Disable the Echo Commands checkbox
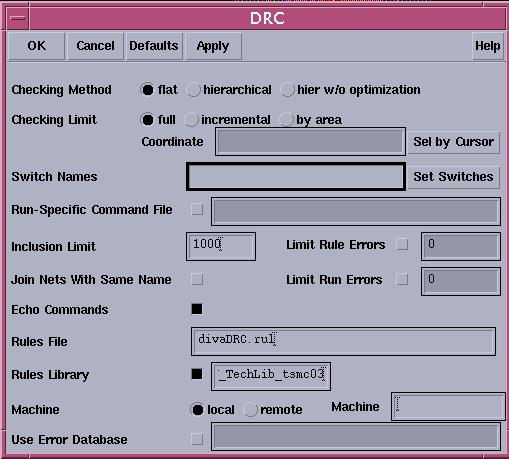The image size is (509, 459). (x=197, y=309)
